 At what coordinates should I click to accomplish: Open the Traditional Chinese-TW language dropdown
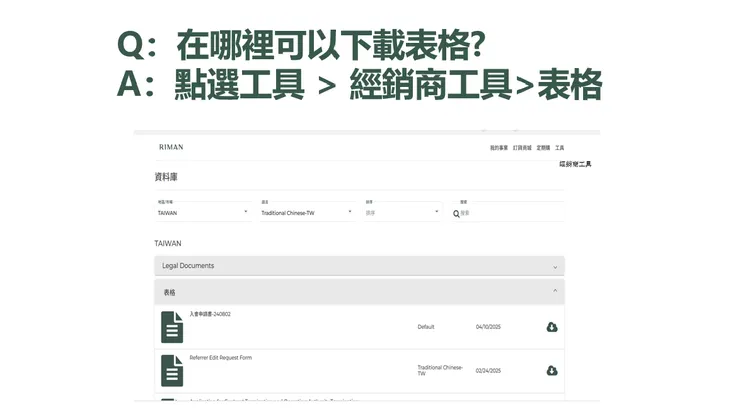coord(307,210)
